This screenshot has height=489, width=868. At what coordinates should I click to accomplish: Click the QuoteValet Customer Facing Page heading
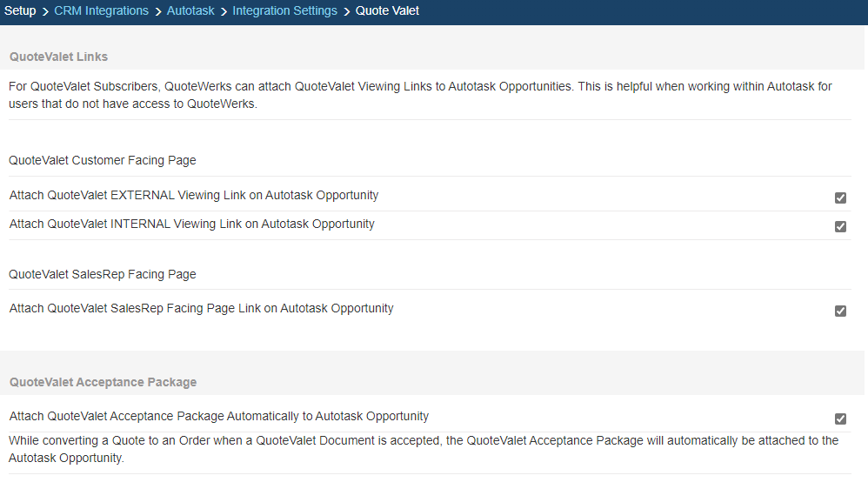pyautogui.click(x=103, y=160)
